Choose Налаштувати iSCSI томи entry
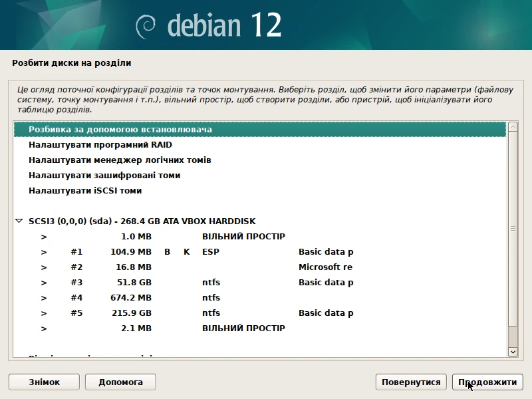This screenshot has width=532, height=399. pos(260,191)
